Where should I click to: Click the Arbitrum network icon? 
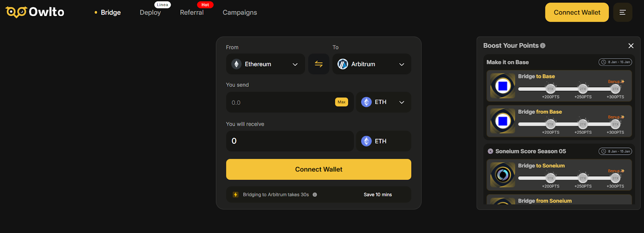tap(343, 64)
